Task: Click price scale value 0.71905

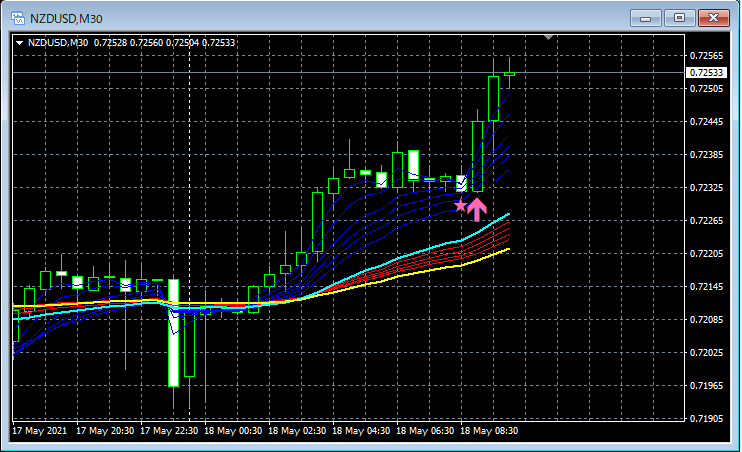Action: tap(707, 418)
